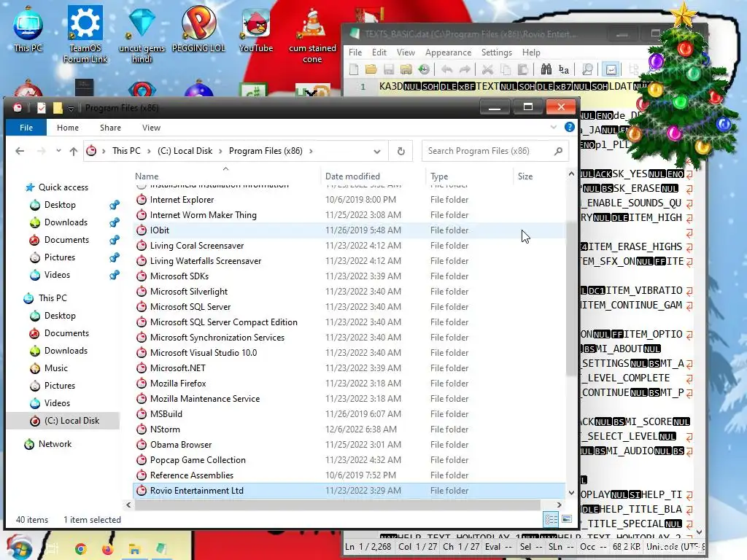Expand the chevron after Program Files (x86) breadcrumb

pyautogui.click(x=311, y=151)
